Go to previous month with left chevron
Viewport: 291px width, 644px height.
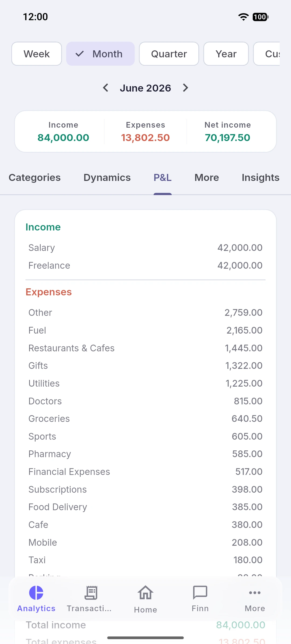106,88
